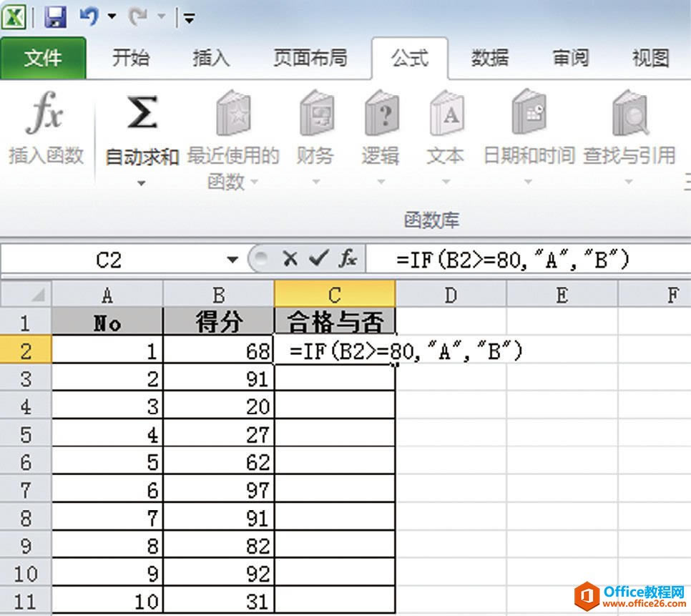Click the cell with score 27

(x=219, y=434)
